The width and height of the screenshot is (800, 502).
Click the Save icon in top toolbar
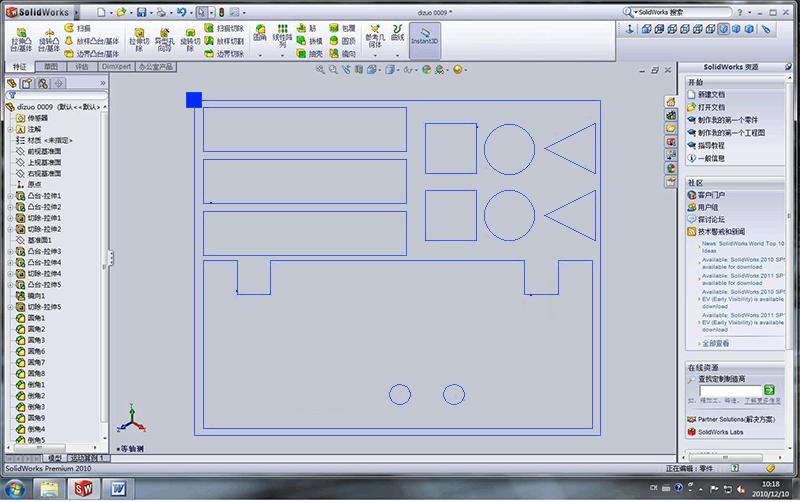pyautogui.click(x=143, y=12)
